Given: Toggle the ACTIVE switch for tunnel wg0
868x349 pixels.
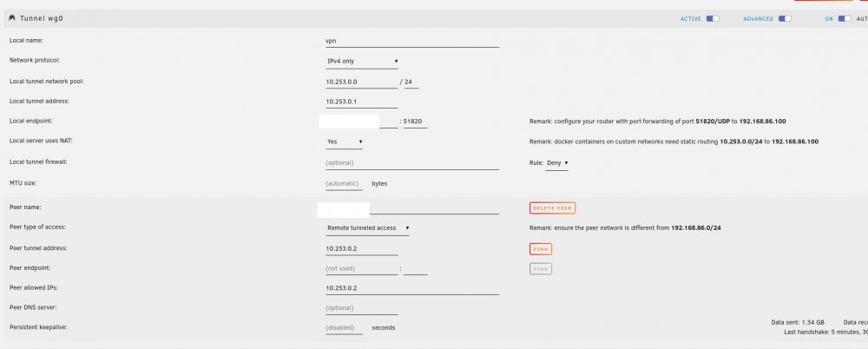Looking at the screenshot, I should 713,19.
